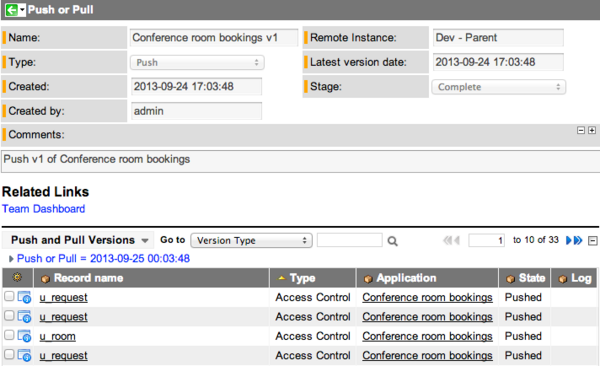Viewport: 600px width, 366px height.
Task: Sort by the Application column header
Action: coord(406,278)
